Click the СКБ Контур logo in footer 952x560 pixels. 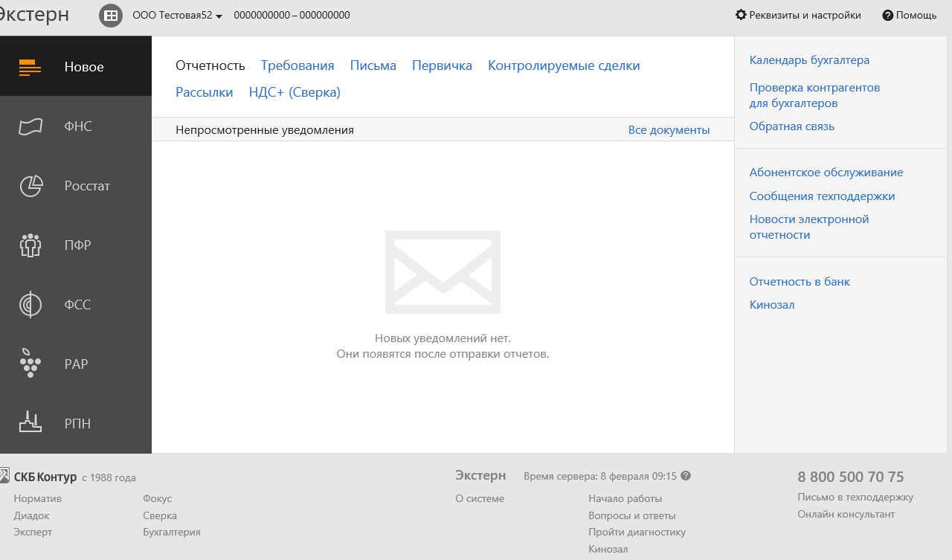click(x=39, y=477)
